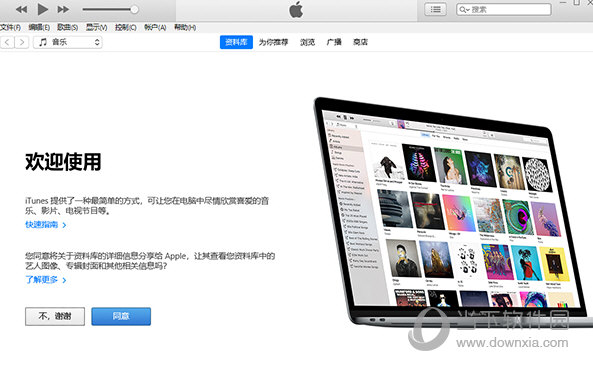Image resolution: width=593 pixels, height=372 pixels.
Task: Decline with the 不, 谢谢 button
Action: tap(55, 316)
